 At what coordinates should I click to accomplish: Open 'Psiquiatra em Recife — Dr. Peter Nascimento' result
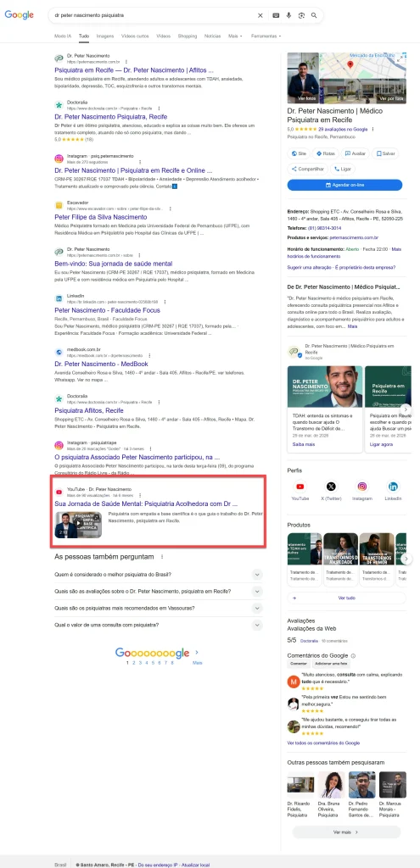click(133, 70)
